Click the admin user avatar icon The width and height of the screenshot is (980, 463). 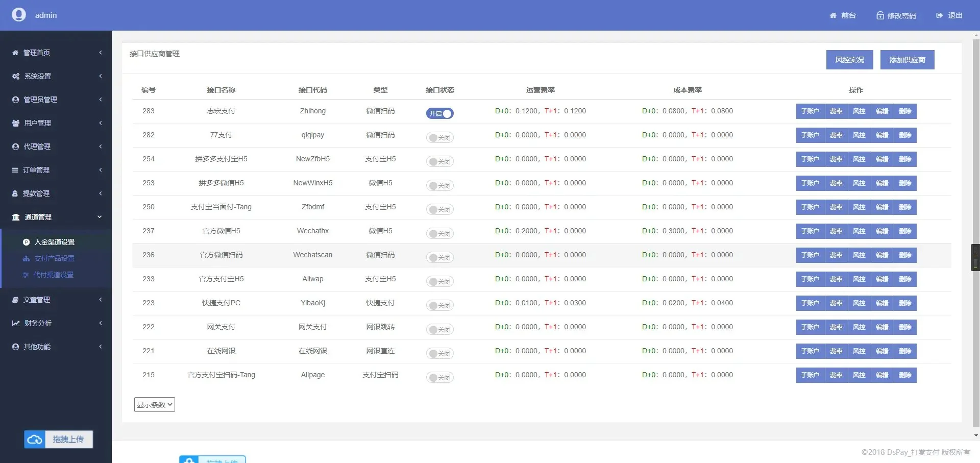click(x=19, y=15)
